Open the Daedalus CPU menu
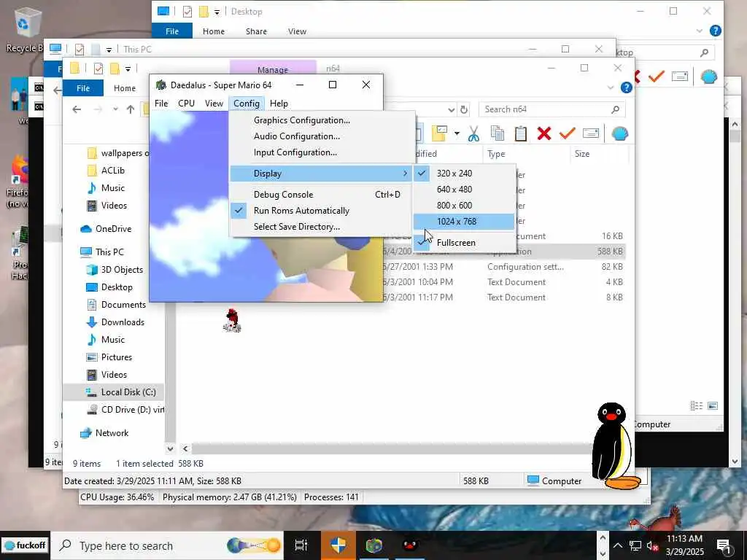The width and height of the screenshot is (747, 560). tap(186, 104)
